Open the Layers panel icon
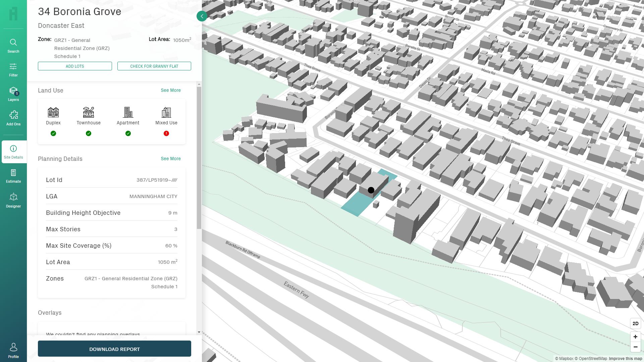Screen dimensions: 644x362 [13, 93]
